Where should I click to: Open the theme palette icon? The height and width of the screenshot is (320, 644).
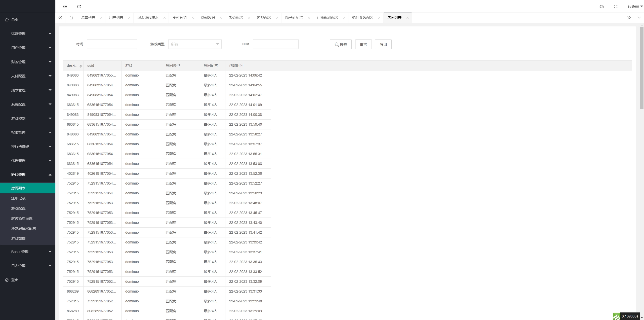click(x=601, y=7)
